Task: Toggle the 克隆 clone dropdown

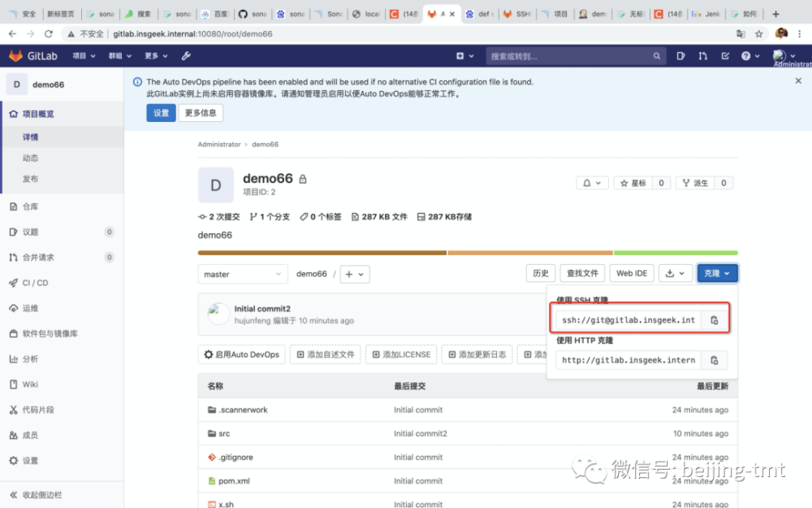Action: tap(717, 273)
